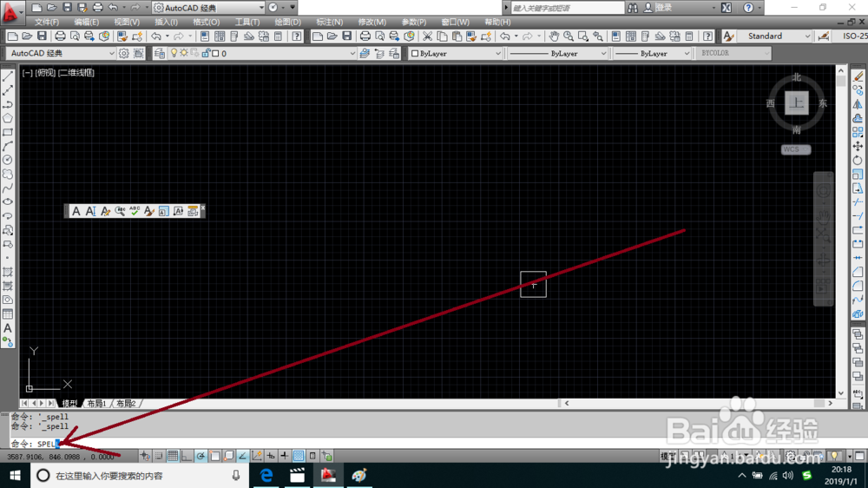Open the layer list dropdown
The image size is (868, 488).
352,54
